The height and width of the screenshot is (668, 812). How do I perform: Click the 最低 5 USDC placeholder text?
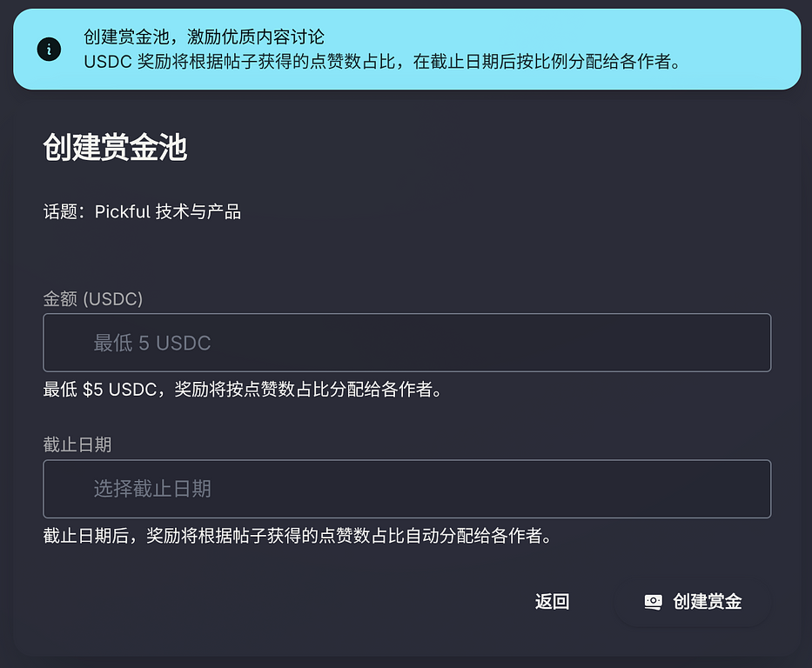[x=152, y=343]
